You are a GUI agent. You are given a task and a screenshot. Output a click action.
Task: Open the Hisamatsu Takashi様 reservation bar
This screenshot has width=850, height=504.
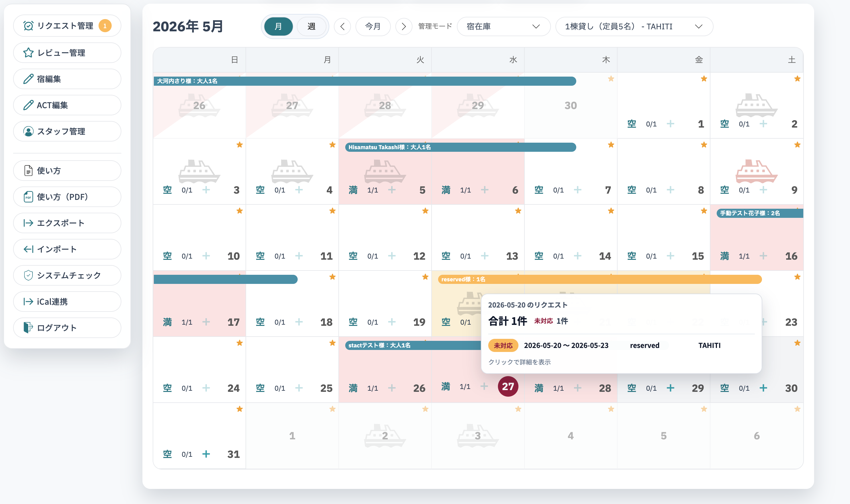tap(460, 147)
